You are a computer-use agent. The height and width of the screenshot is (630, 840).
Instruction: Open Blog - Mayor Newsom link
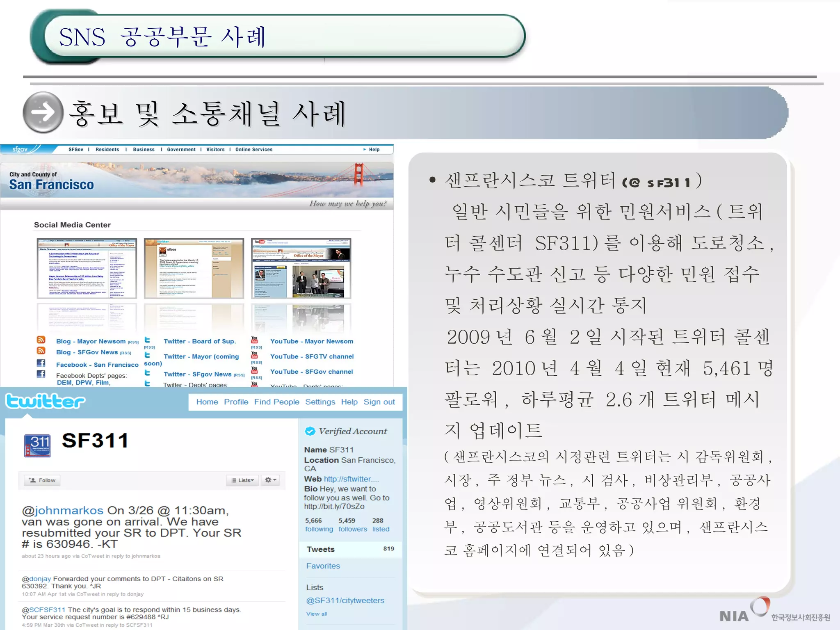[x=91, y=341]
